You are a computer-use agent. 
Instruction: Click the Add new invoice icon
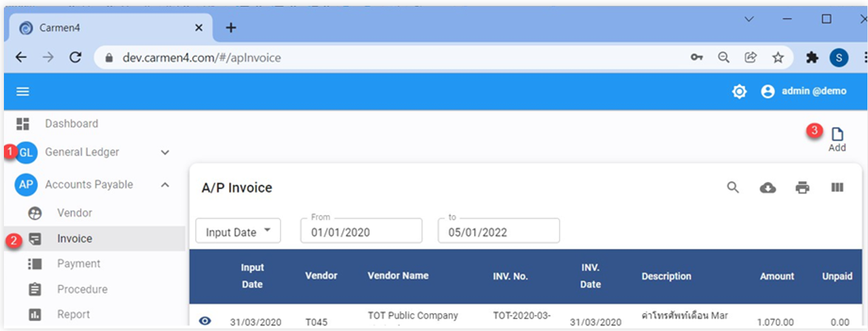837,135
